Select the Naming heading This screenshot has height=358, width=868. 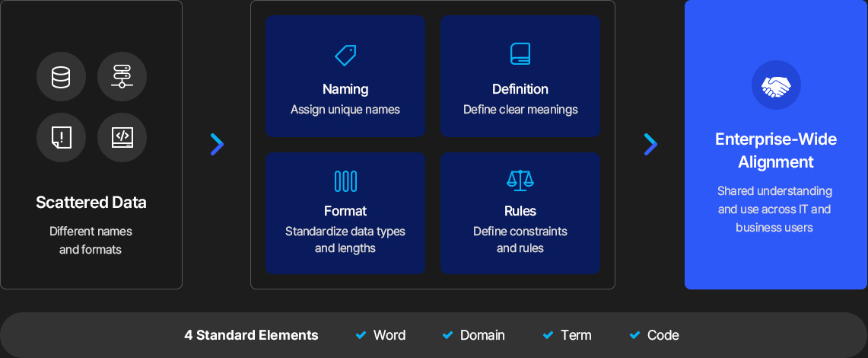point(345,89)
